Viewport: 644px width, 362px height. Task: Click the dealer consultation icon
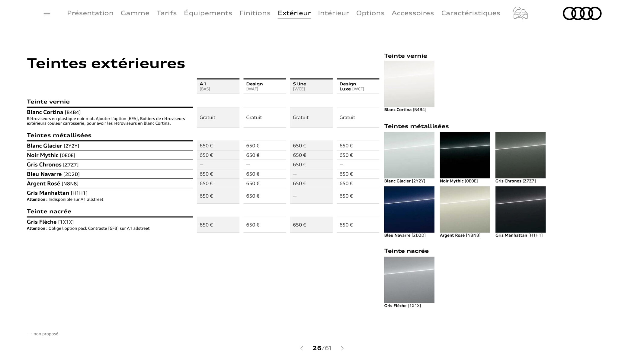520,13
